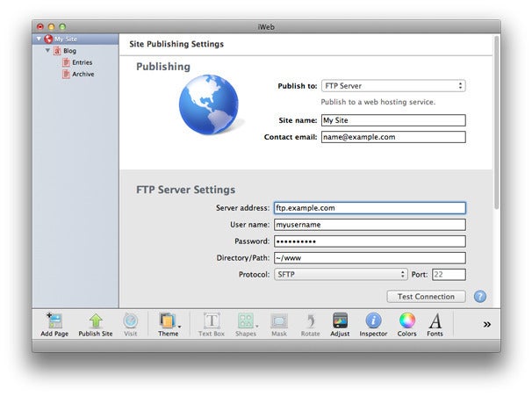This screenshot has height=396, width=532.
Task: Select the Blog text in sidebar
Action: coord(69,51)
